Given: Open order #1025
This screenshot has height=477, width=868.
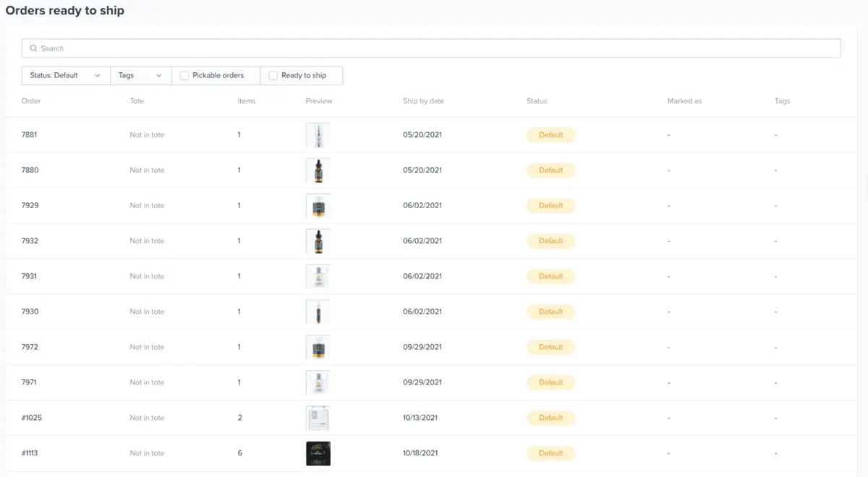Looking at the screenshot, I should [x=32, y=418].
